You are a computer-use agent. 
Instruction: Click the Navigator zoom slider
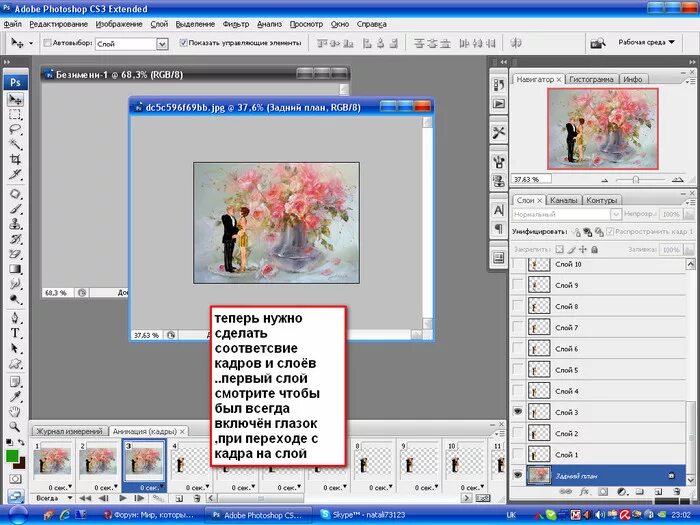[x=636, y=179]
